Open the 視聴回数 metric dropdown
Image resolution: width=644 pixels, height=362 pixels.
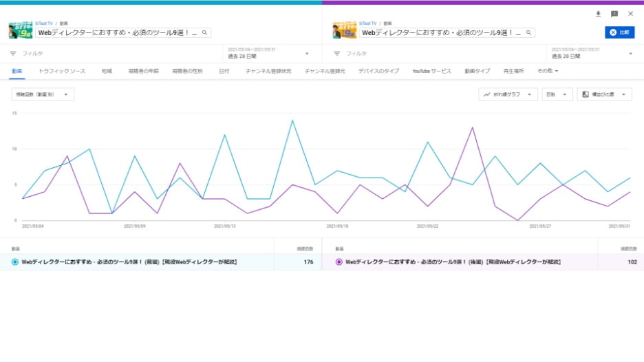coord(43,94)
